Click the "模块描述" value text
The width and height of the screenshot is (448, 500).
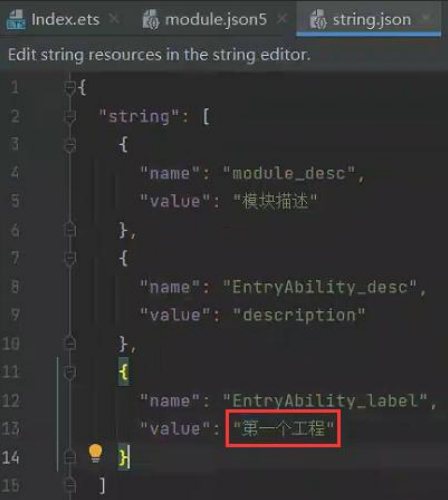[275, 201]
